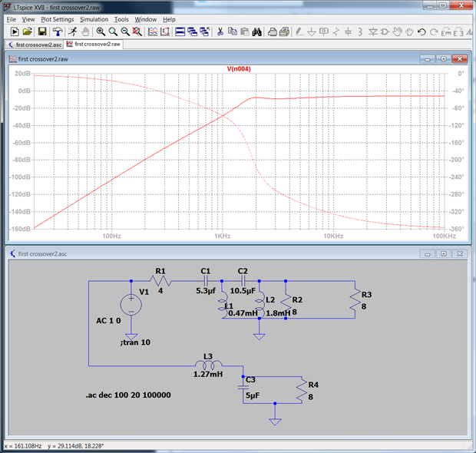
Task: Click the zoom in magnifier icon
Action: point(100,31)
